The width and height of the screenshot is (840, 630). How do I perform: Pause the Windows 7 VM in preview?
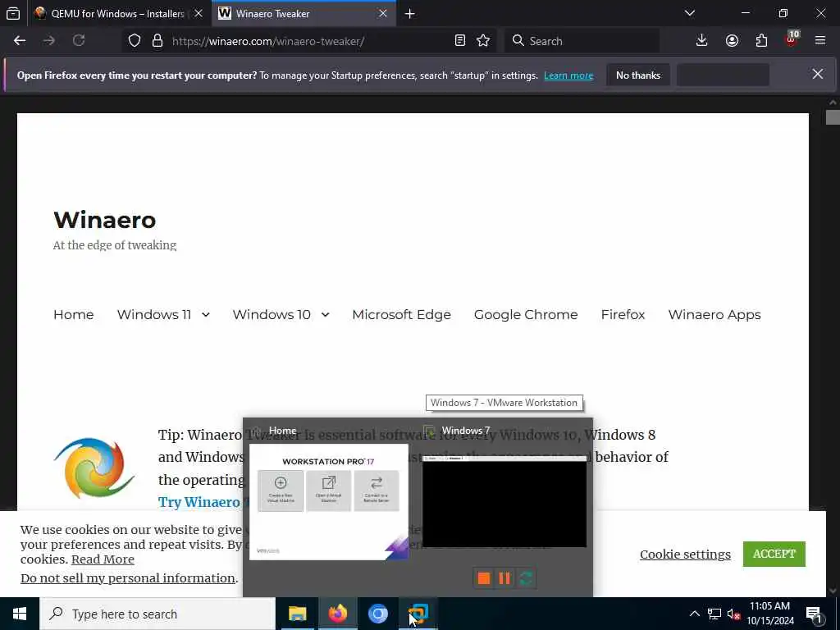[x=504, y=578]
